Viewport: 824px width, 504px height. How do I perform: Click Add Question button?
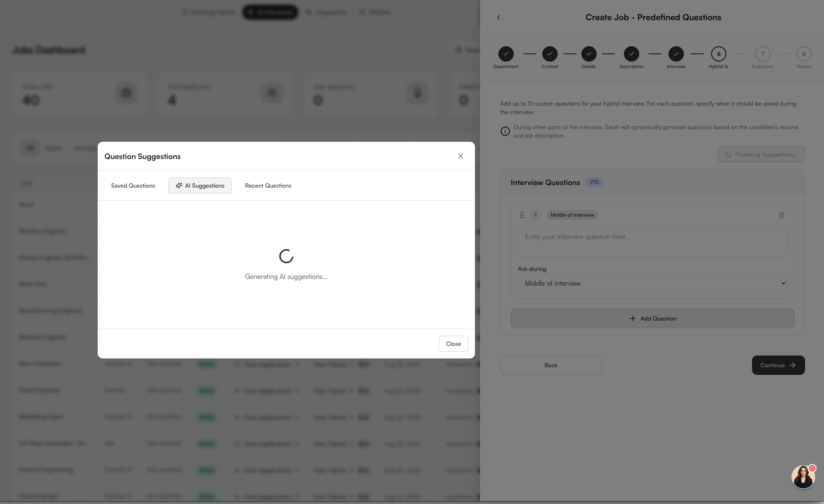coord(652,318)
